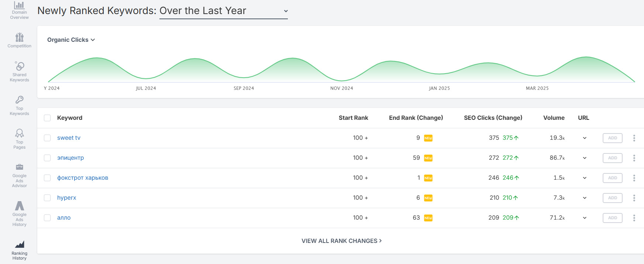Sort by the Start Rank column header

click(x=353, y=118)
